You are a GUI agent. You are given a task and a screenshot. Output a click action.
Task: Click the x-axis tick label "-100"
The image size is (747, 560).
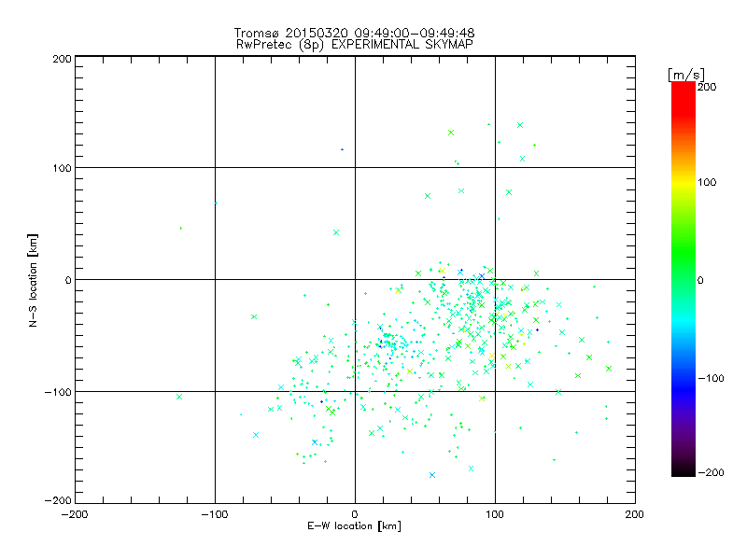click(x=215, y=515)
